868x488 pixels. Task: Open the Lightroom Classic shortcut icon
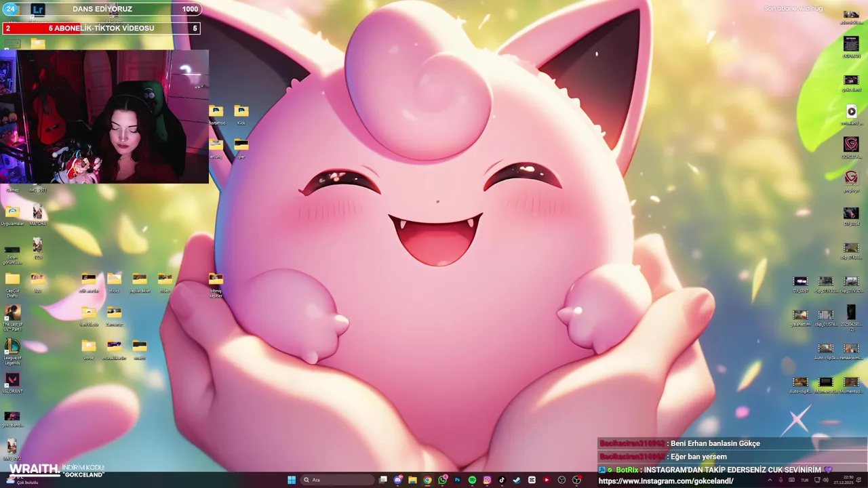[x=38, y=9]
